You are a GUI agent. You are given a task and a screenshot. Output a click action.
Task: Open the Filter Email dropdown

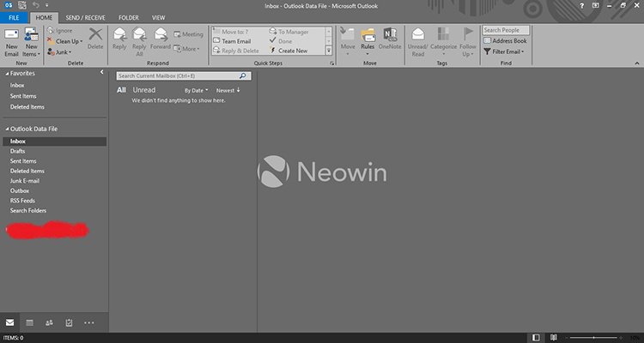click(504, 51)
